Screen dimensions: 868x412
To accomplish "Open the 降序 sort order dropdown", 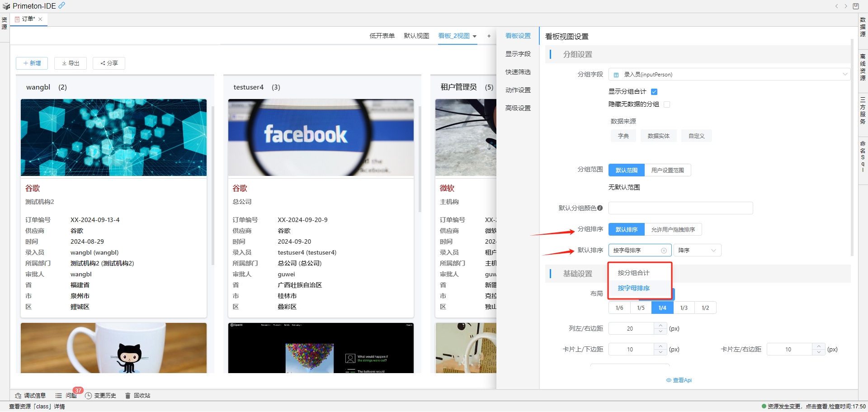I will point(697,251).
